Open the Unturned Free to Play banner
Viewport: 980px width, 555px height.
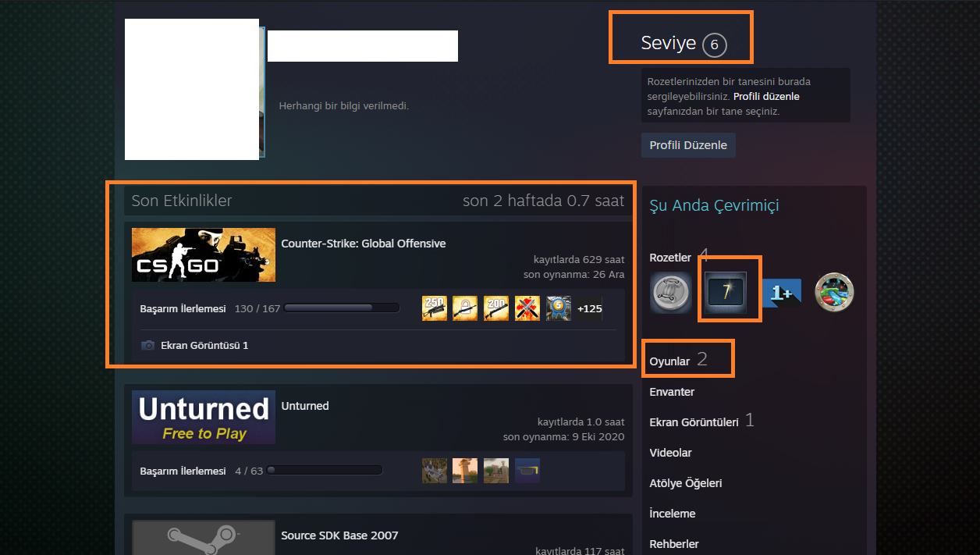point(204,417)
